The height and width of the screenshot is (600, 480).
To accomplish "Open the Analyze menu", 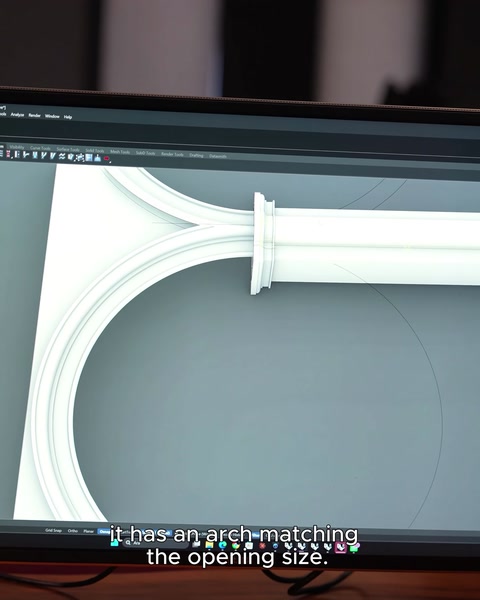I will (x=17, y=114).
